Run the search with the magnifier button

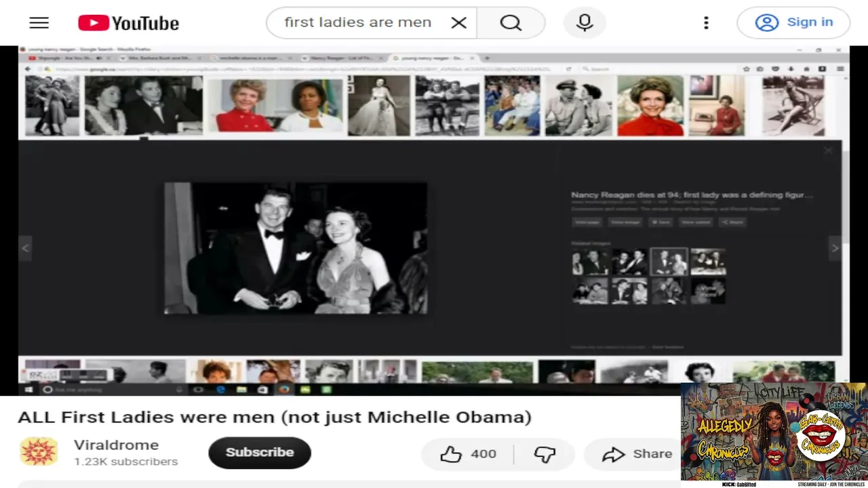tap(511, 22)
